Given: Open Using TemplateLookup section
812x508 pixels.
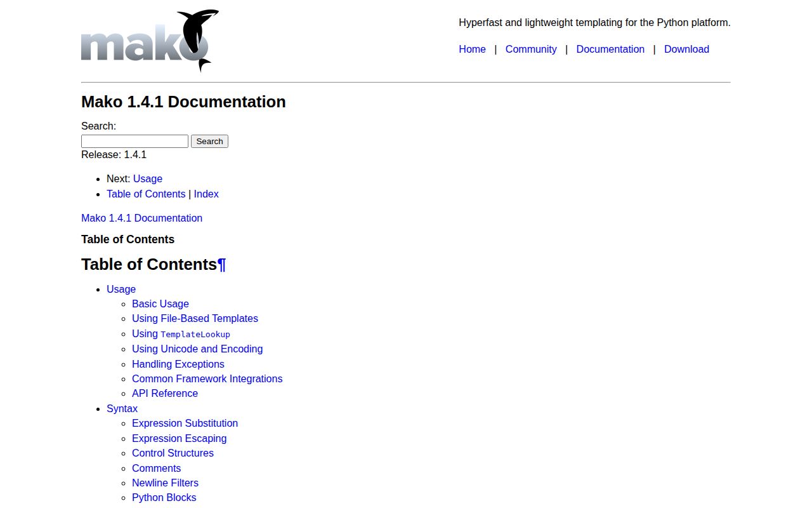Looking at the screenshot, I should [x=181, y=333].
